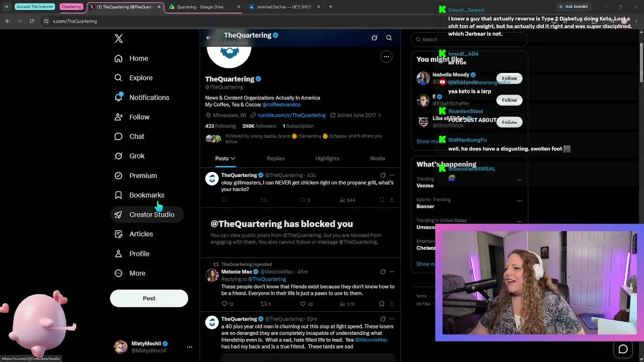The height and width of the screenshot is (362, 644).
Task: Open a new browser tab
Action: pos(331,7)
